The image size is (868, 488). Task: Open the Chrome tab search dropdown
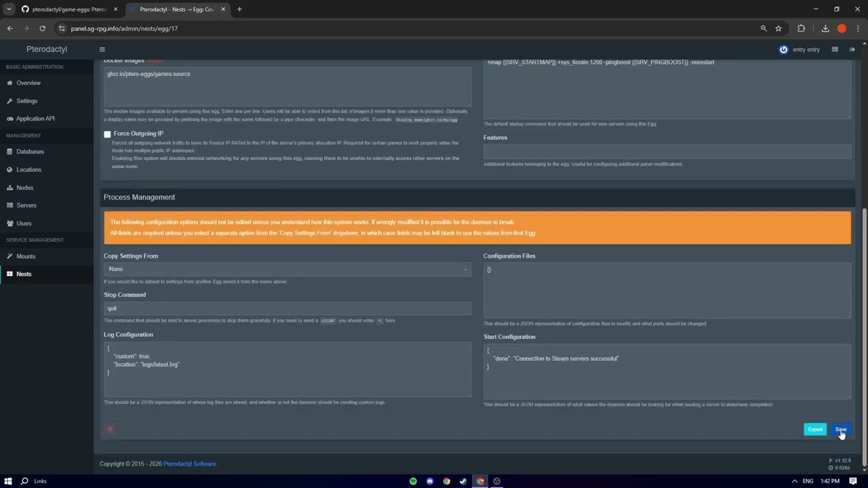click(9, 9)
